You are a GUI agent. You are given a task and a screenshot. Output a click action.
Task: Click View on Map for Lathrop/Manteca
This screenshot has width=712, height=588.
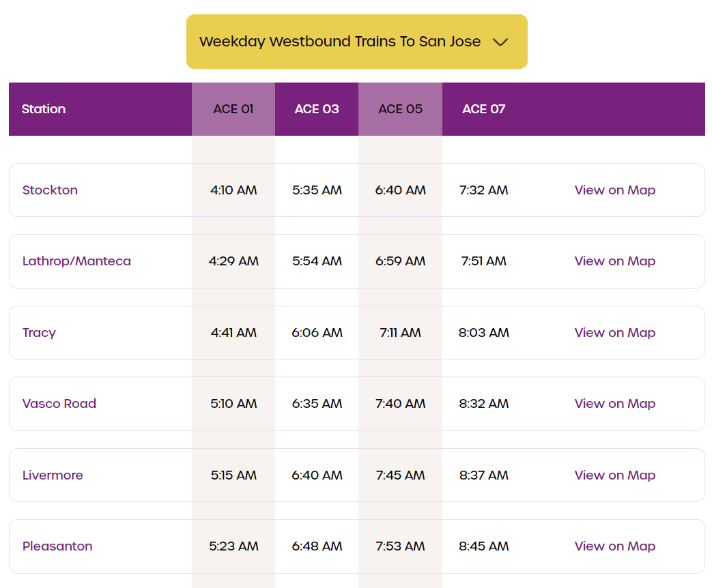tap(614, 261)
